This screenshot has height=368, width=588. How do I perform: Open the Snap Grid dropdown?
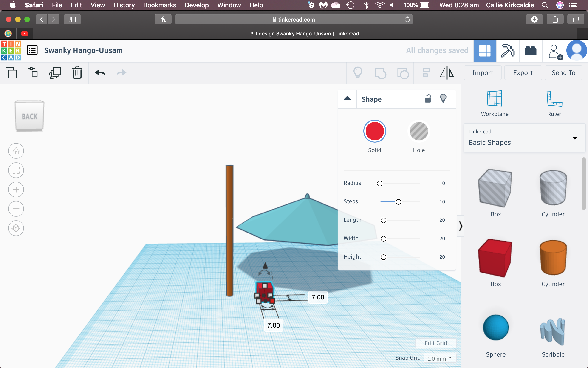point(440,358)
